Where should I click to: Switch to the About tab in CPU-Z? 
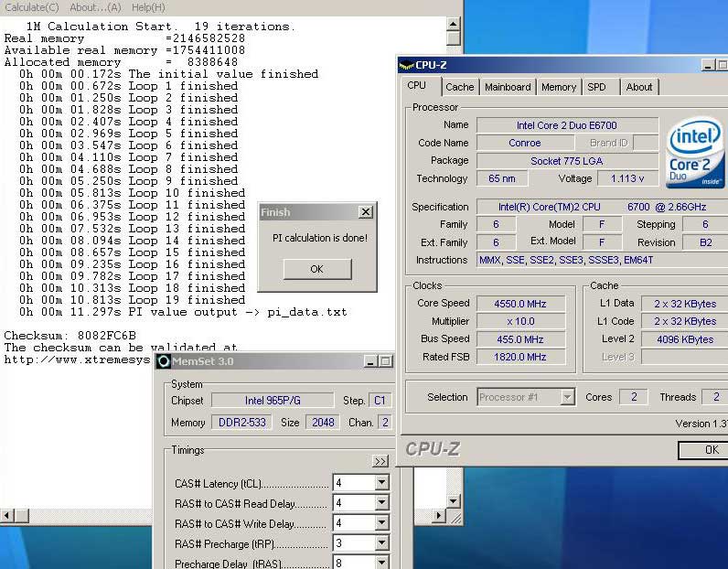pos(639,87)
